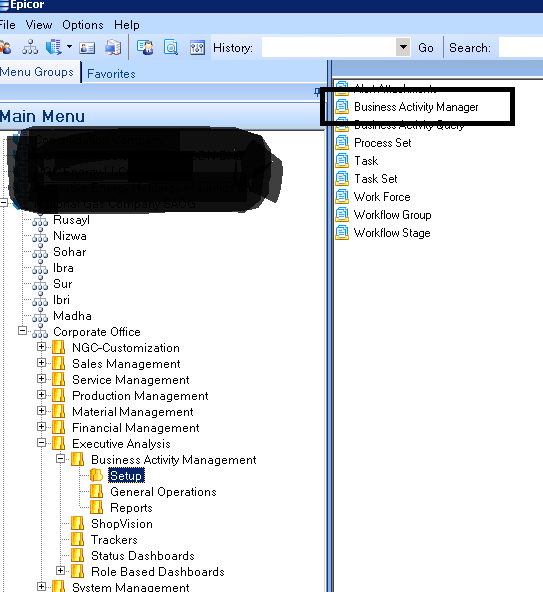Click the computer workstation toolbar icon

coord(113,48)
